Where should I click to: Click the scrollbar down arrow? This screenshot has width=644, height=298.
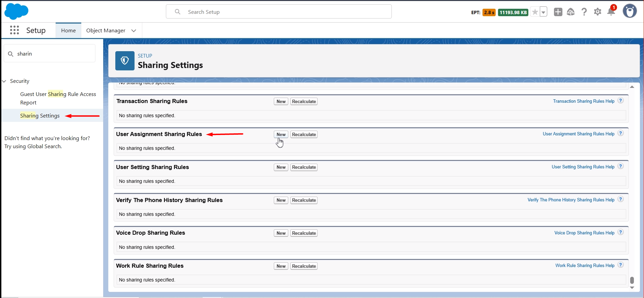click(x=632, y=288)
